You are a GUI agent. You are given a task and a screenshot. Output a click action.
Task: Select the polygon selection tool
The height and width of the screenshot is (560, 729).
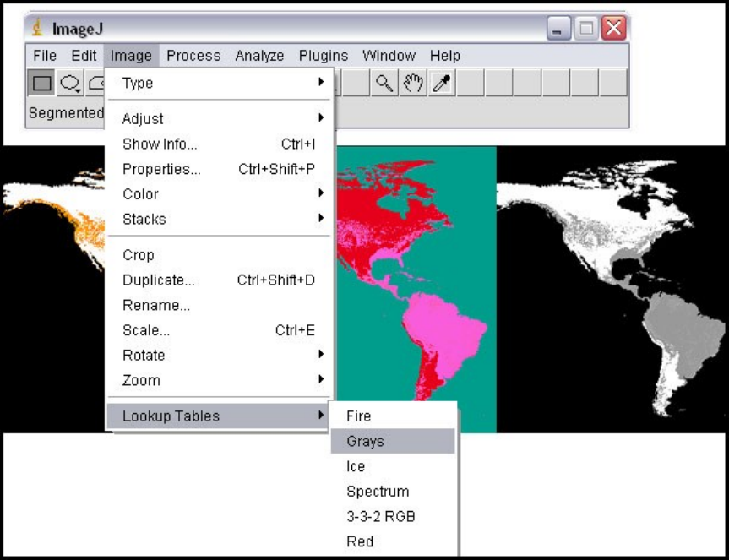click(x=96, y=83)
